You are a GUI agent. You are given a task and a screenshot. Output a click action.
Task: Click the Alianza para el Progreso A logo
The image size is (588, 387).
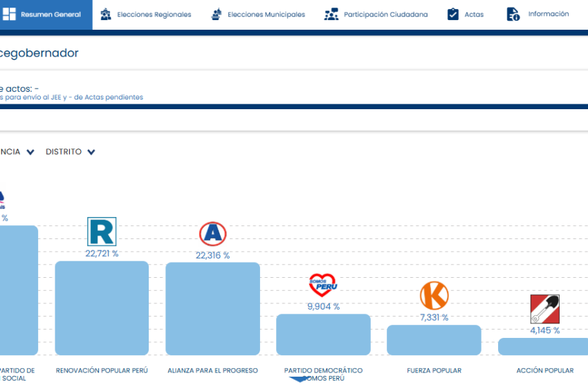[x=212, y=234]
